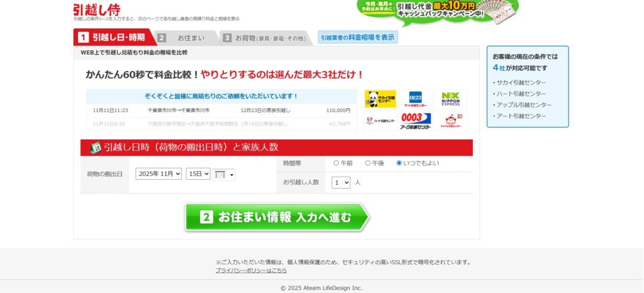The width and height of the screenshot is (644, 293).
Task: Open the お引越し人数 people count dropdown
Action: click(341, 182)
